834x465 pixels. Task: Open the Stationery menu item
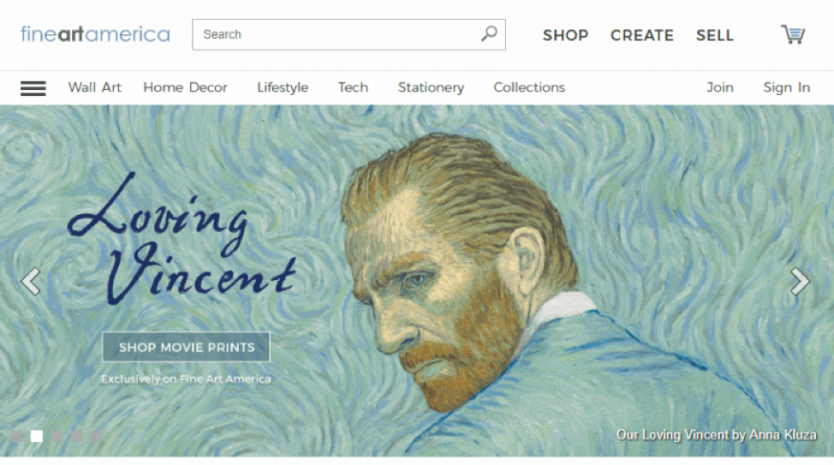(x=431, y=88)
